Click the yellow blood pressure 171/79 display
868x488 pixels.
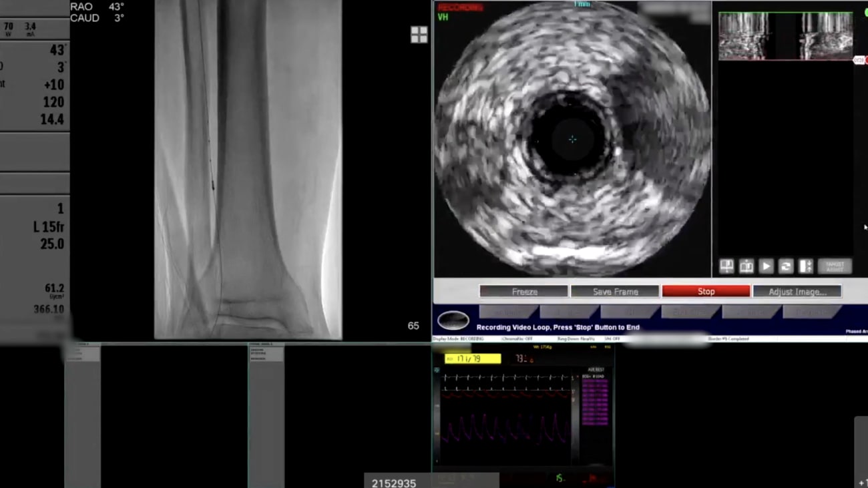tap(471, 358)
